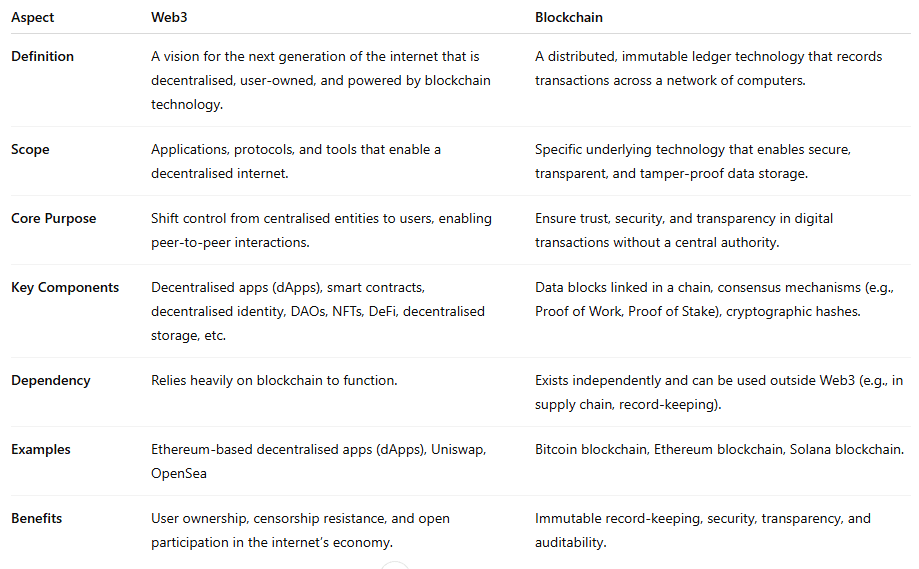Click the Blockchain benefits cell about immutable record-keeping

click(x=702, y=530)
